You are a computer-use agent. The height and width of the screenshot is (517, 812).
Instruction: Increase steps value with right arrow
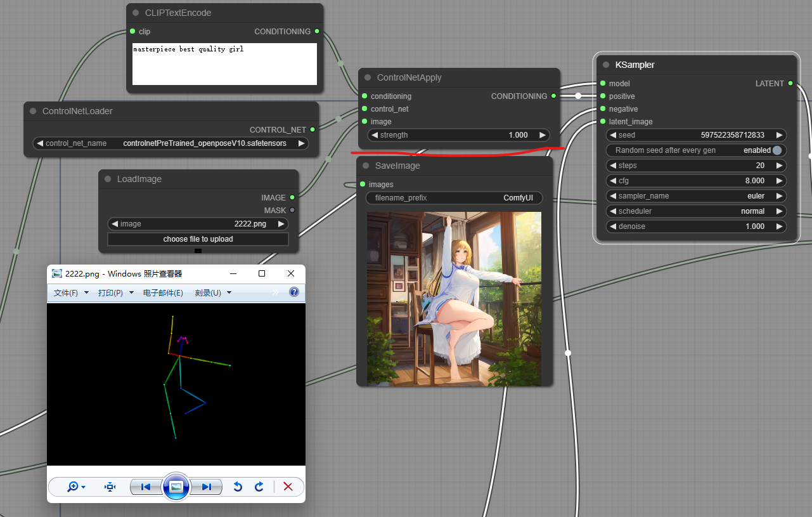tap(778, 166)
